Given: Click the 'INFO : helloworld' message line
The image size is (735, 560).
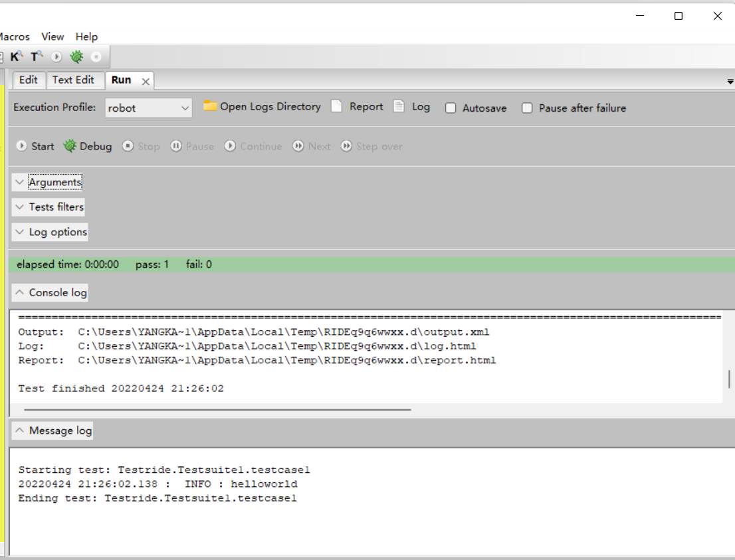Looking at the screenshot, I should click(x=158, y=484).
